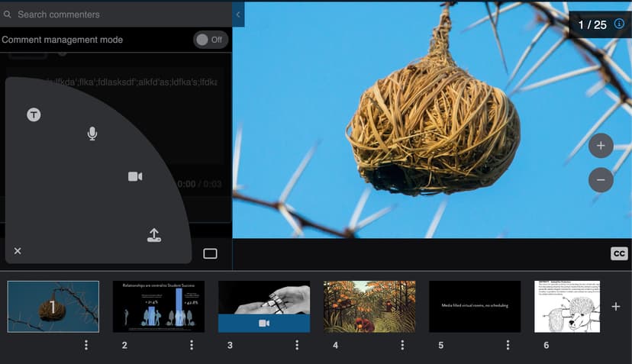
Task: Click the search magnifier icon
Action: [x=8, y=14]
